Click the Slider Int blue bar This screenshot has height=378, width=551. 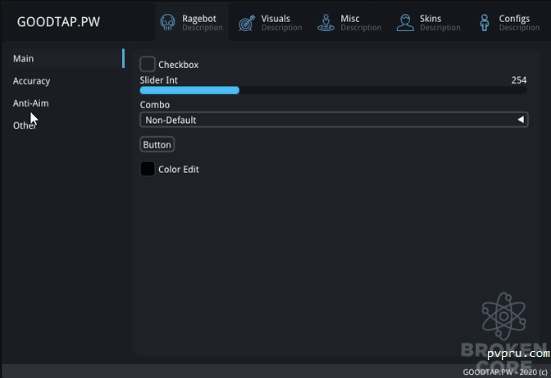pyautogui.click(x=189, y=90)
